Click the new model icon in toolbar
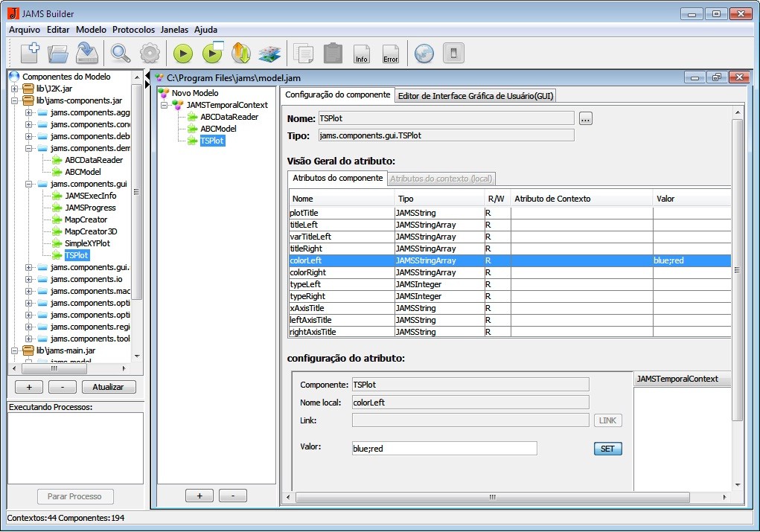The height and width of the screenshot is (532, 760). (x=30, y=54)
